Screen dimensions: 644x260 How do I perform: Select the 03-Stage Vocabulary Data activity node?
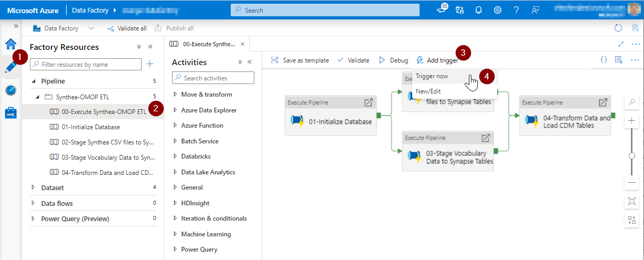(448, 151)
